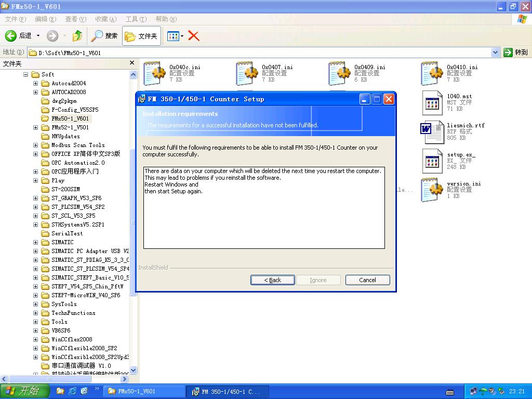Expand the Modbus Scan Tools node
This screenshot has height=399, width=532.
point(36,145)
